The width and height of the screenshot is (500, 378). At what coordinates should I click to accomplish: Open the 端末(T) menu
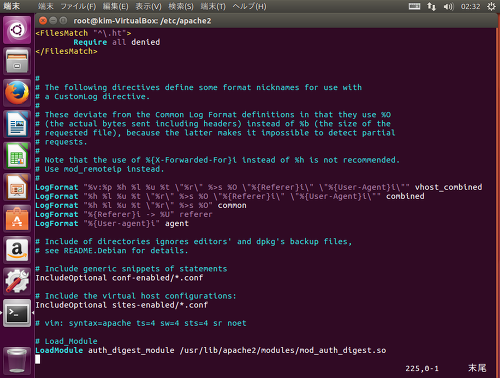[213, 6]
